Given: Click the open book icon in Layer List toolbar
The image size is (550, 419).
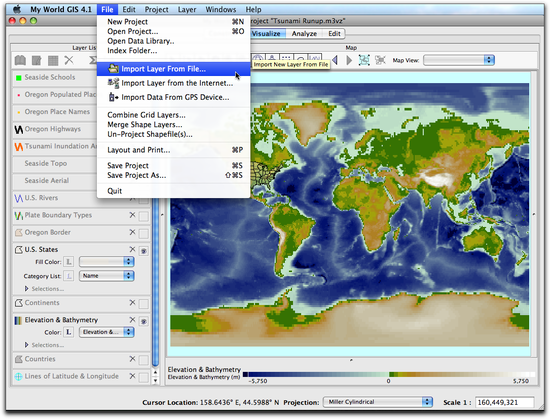Looking at the screenshot, I should pos(20,60).
